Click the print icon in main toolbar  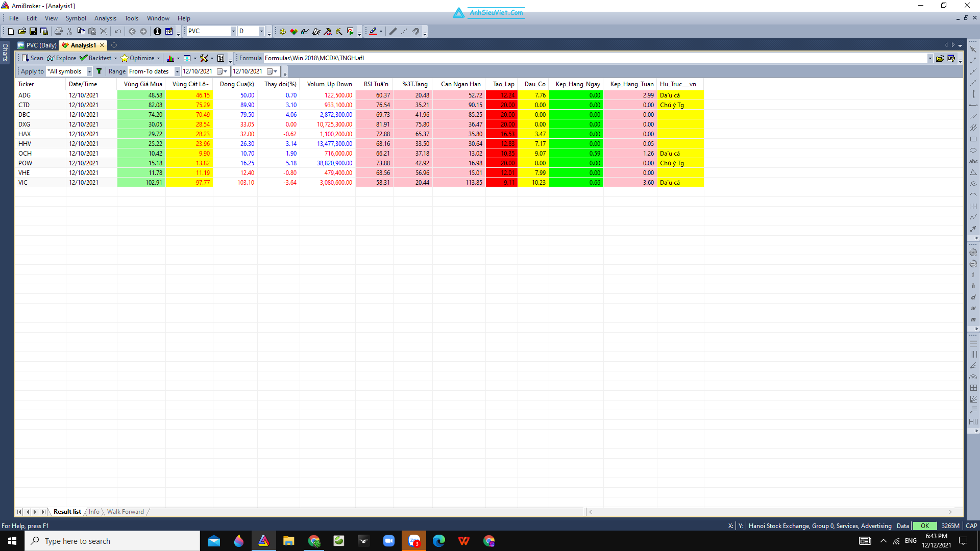click(59, 32)
